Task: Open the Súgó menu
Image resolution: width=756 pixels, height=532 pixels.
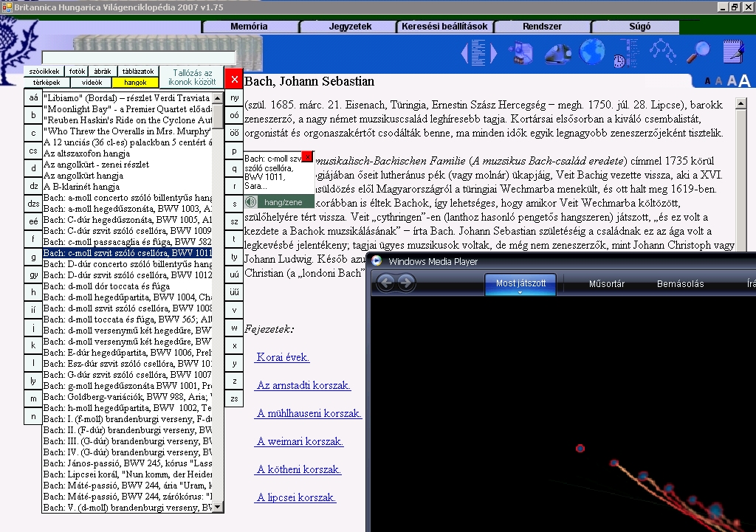Action: coord(639,27)
